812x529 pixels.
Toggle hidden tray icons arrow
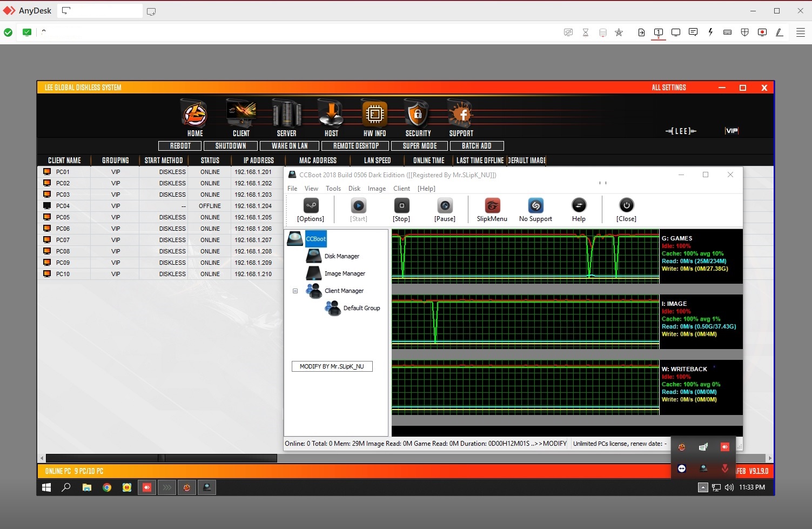click(703, 487)
